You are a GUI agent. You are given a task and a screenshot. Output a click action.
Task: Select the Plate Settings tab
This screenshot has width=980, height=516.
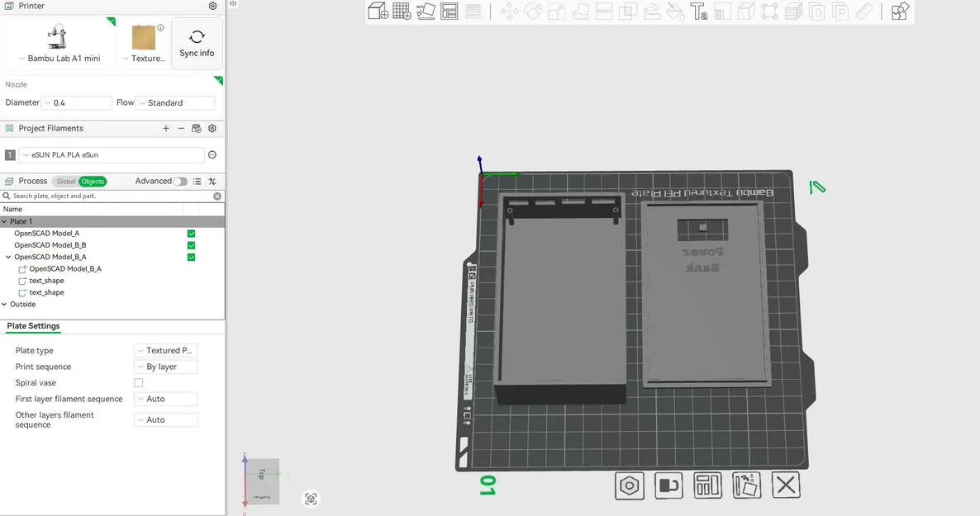click(x=33, y=326)
